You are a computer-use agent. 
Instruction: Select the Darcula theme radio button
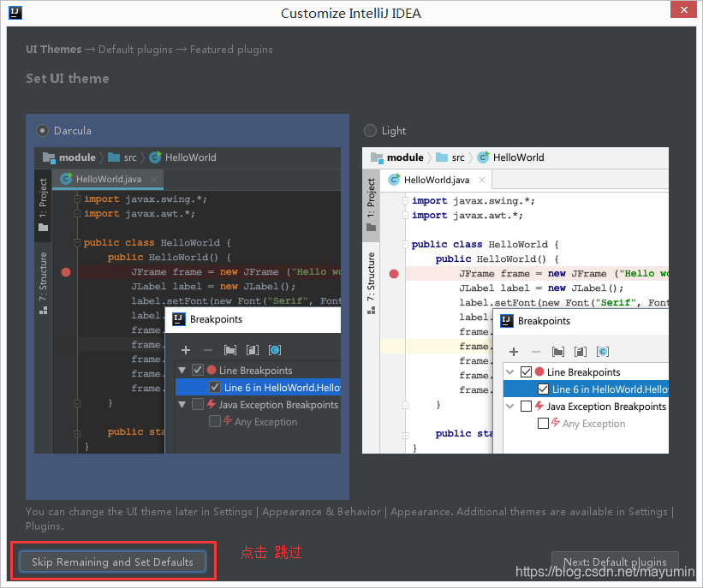pyautogui.click(x=42, y=130)
